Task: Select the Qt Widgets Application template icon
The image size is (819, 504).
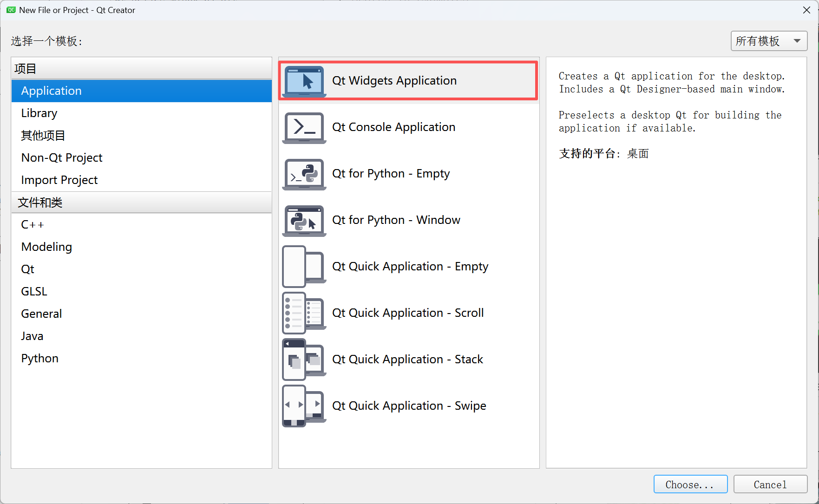Action: tap(304, 81)
